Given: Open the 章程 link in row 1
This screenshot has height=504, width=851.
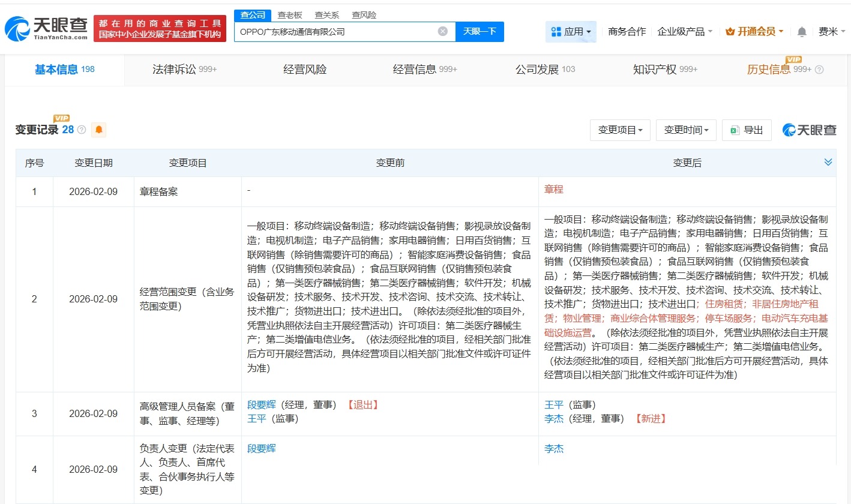Looking at the screenshot, I should (554, 190).
